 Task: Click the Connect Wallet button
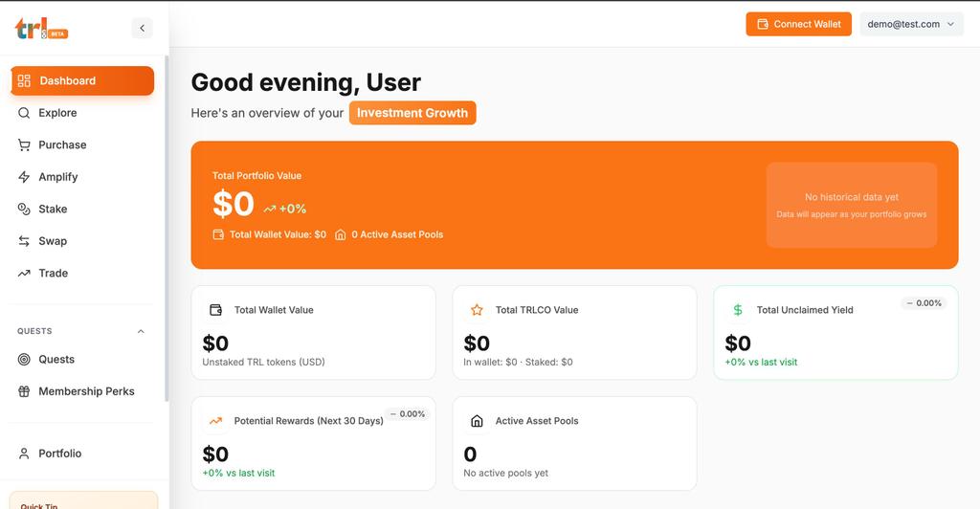click(798, 24)
